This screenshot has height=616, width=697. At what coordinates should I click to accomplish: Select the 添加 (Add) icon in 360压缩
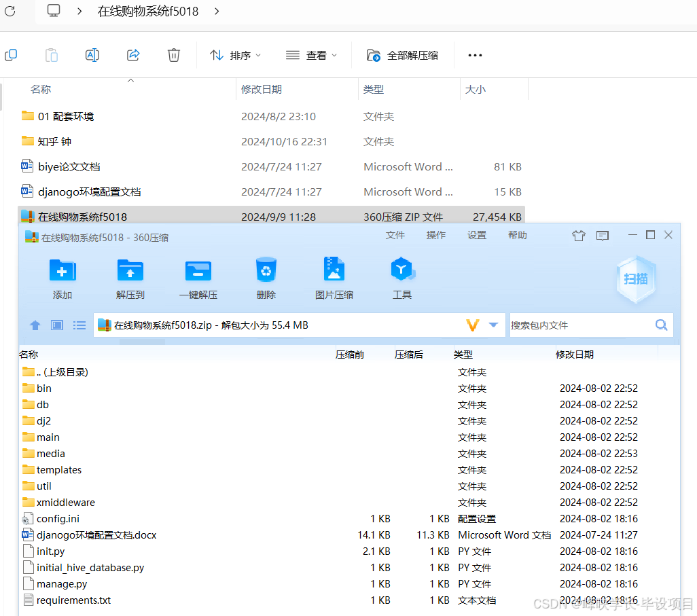tap(62, 275)
